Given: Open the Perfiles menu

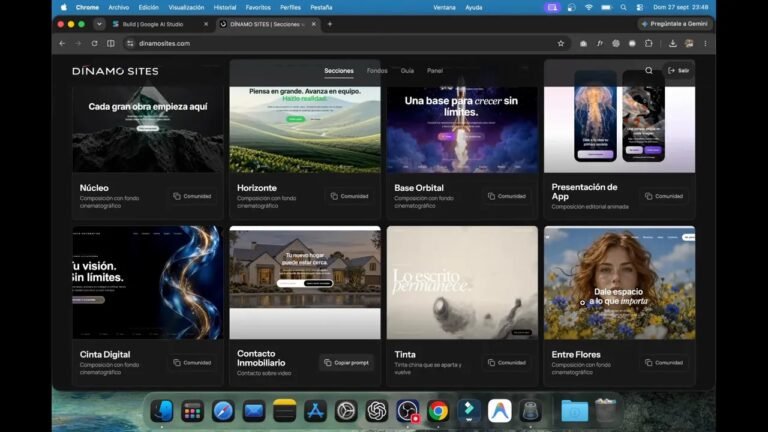Looking at the screenshot, I should (290, 7).
